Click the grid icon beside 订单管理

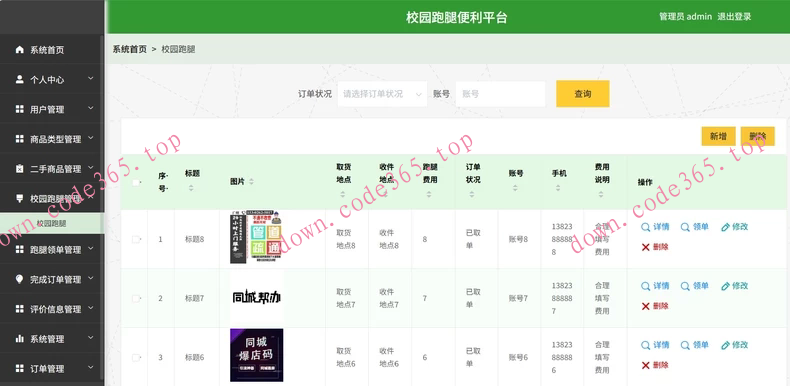click(20, 368)
